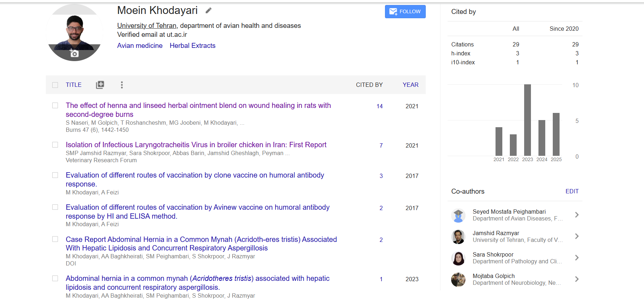Image resolution: width=644 pixels, height=303 pixels.
Task: Open the three-dot more options menu
Action: click(x=122, y=85)
